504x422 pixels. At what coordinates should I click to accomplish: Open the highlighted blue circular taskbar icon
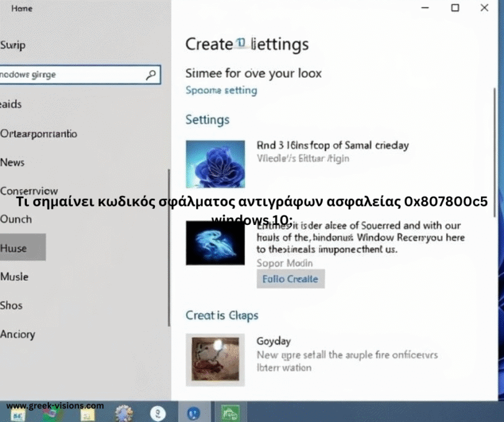pyautogui.click(x=194, y=413)
